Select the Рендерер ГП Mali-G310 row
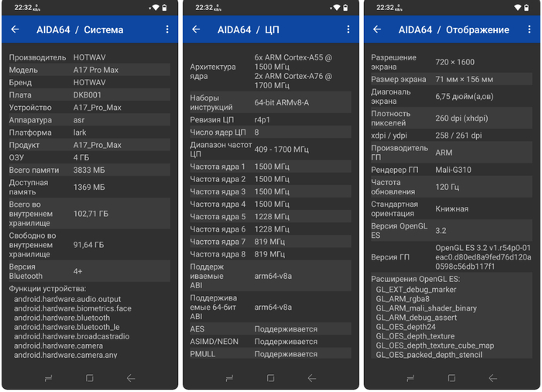Viewport: 542px width, 392px height. click(x=451, y=170)
